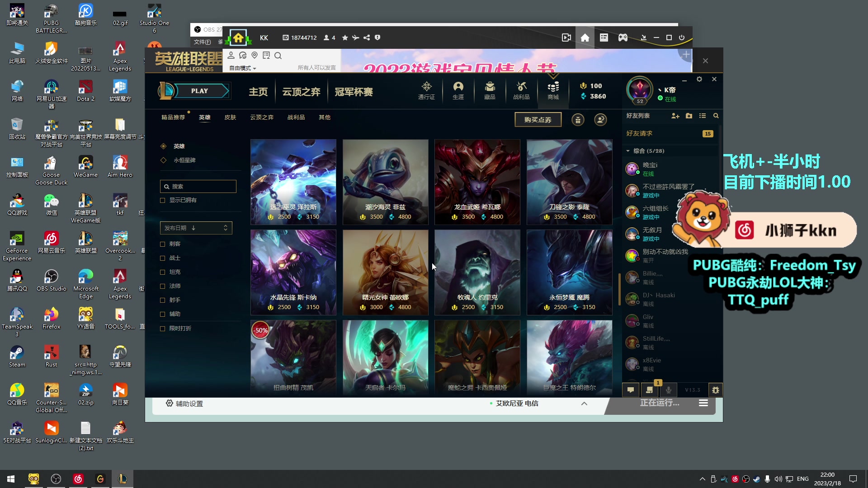Open the 生涯 profile icon
The width and height of the screenshot is (868, 488).
pos(458,90)
